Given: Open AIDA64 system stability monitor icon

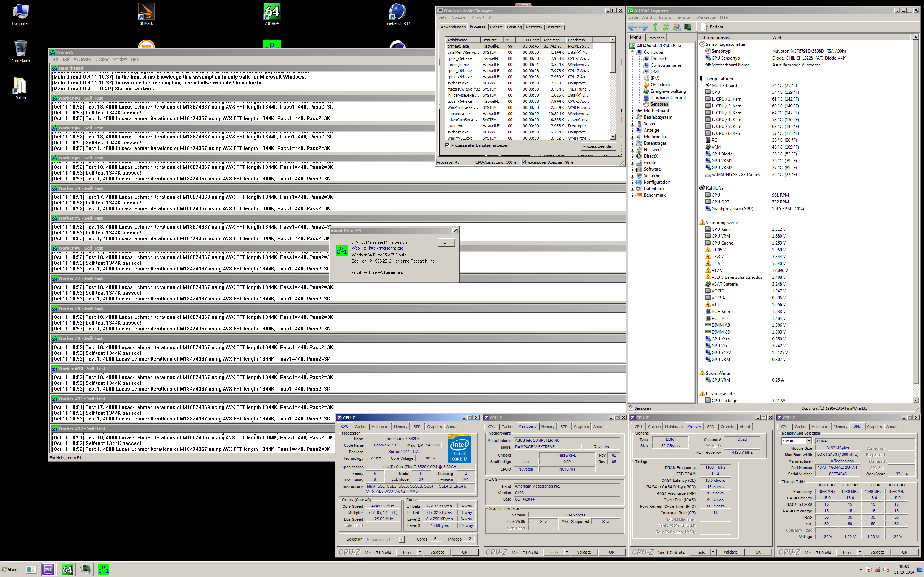Looking at the screenshot, I should pos(688,27).
